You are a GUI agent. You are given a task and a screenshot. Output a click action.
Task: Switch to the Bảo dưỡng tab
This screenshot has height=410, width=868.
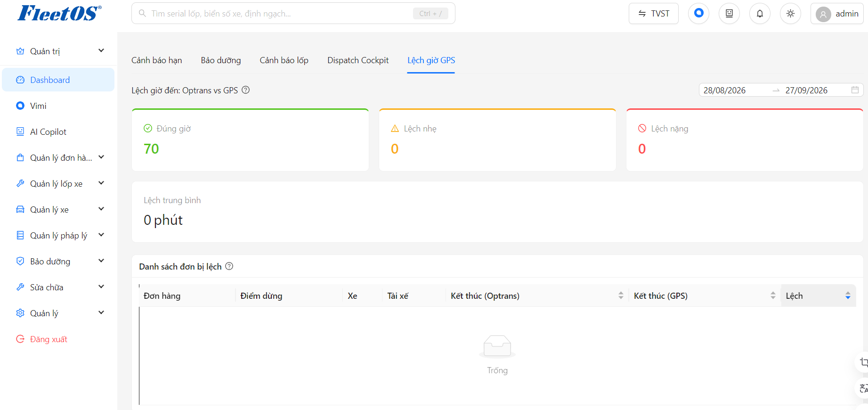(x=221, y=60)
